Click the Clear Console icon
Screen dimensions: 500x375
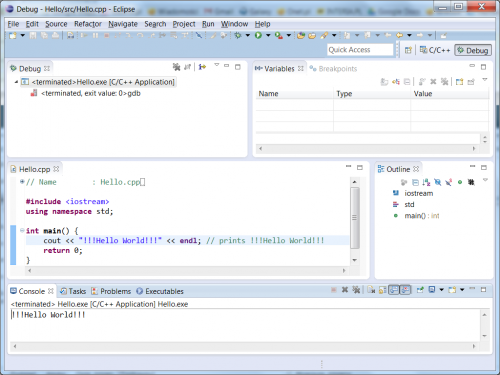point(371,290)
